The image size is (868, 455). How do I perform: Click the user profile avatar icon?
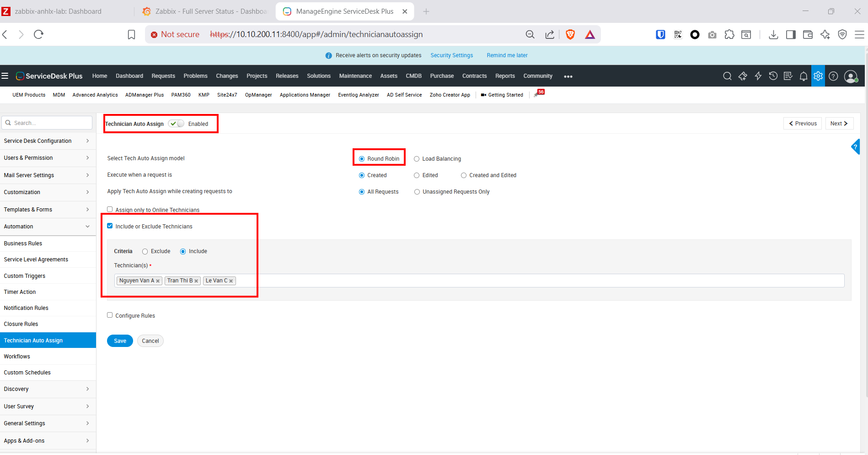click(x=850, y=76)
